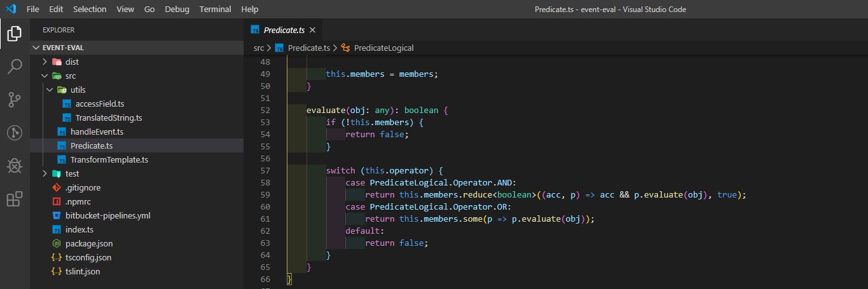Screen dimensions: 868x289
Task: Click the .gitignore git icon
Action: (x=57, y=187)
